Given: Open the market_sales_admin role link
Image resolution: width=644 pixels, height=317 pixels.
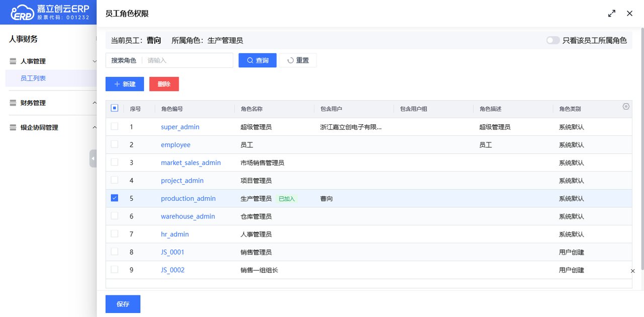Looking at the screenshot, I should 191,163.
